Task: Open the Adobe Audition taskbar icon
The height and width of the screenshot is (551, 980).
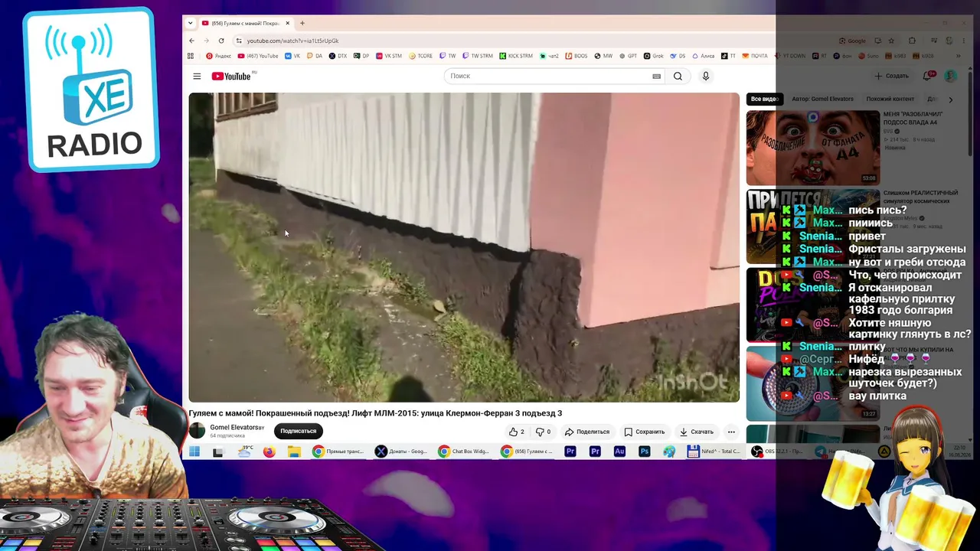Action: click(x=619, y=452)
